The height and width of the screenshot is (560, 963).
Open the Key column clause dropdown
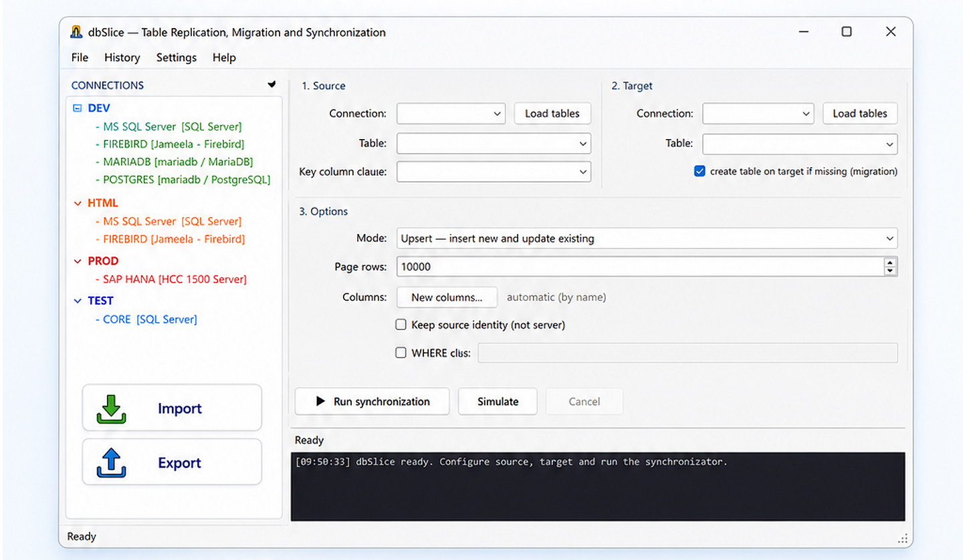(494, 172)
